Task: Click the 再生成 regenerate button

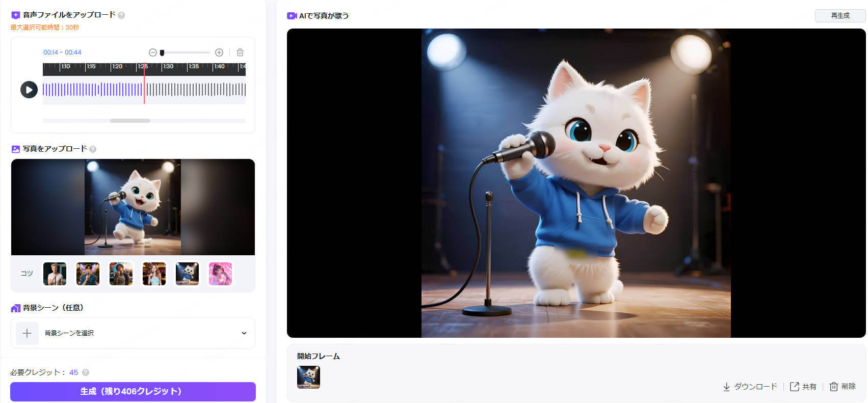Action: [840, 16]
